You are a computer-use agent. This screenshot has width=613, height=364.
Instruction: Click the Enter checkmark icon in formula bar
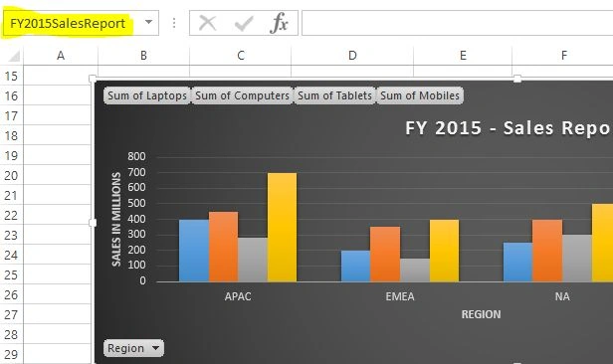coord(244,24)
